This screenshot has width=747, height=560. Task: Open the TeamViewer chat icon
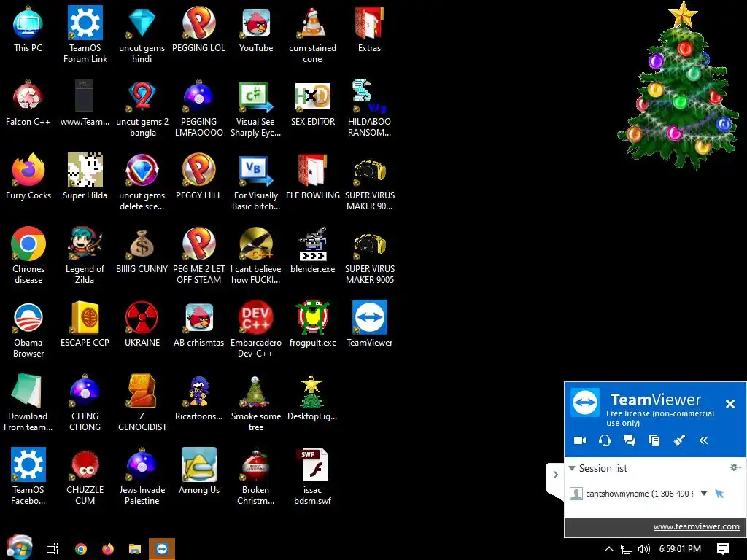coord(630,440)
